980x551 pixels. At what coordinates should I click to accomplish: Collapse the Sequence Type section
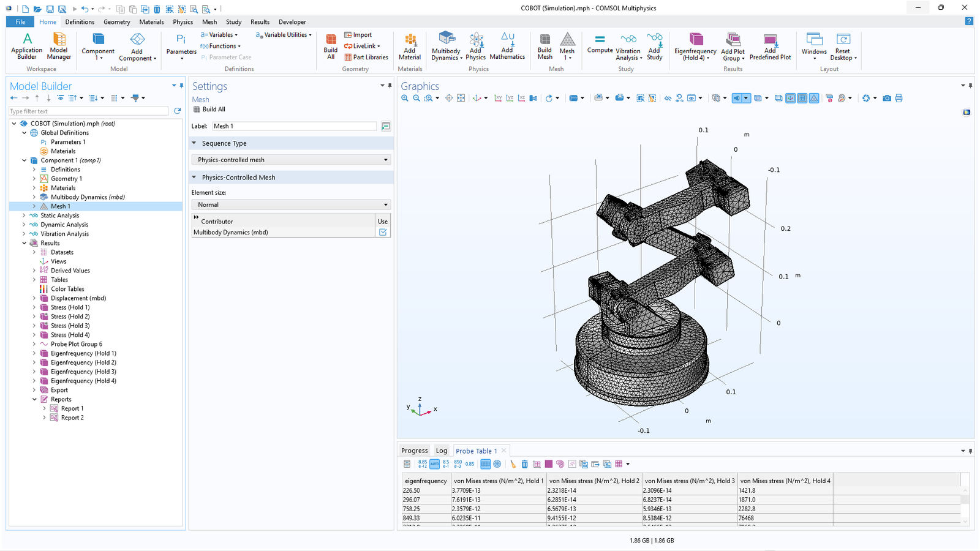click(195, 143)
